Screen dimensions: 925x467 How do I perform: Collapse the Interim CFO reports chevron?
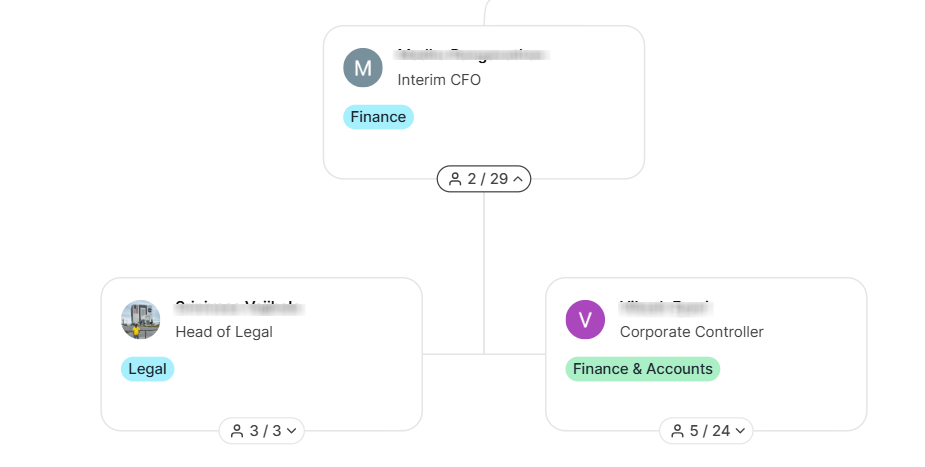517,179
